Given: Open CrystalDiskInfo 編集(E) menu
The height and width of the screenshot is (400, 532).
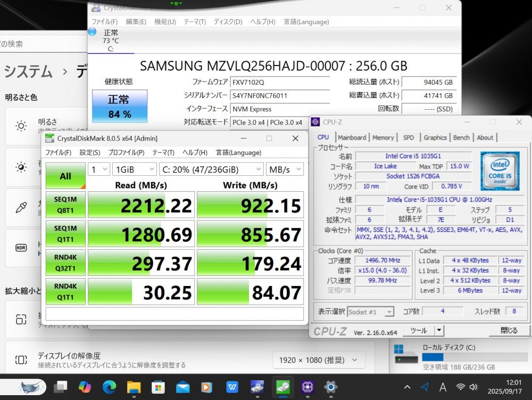Looking at the screenshot, I should pos(136,22).
